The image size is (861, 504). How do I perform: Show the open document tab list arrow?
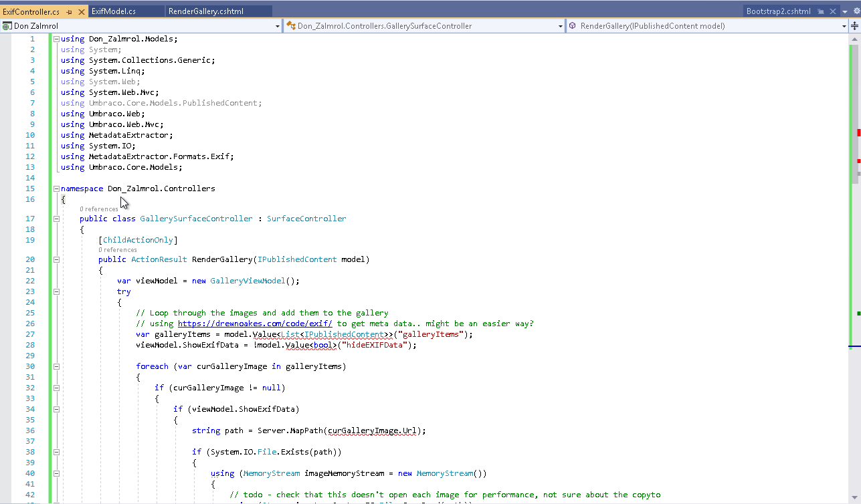point(845,11)
